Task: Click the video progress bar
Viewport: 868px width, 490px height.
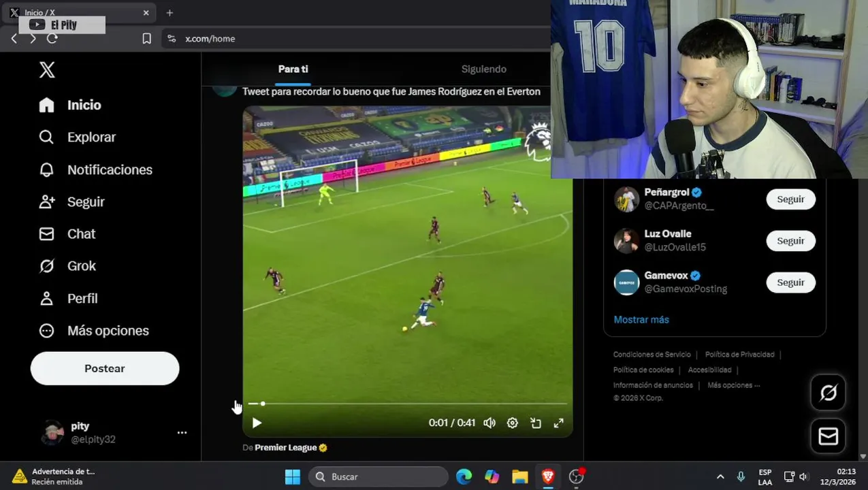Action: (408, 404)
